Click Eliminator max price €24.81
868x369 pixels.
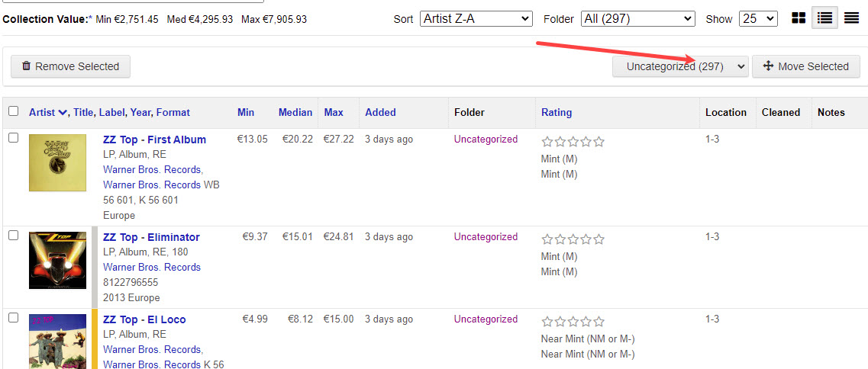pyautogui.click(x=338, y=237)
